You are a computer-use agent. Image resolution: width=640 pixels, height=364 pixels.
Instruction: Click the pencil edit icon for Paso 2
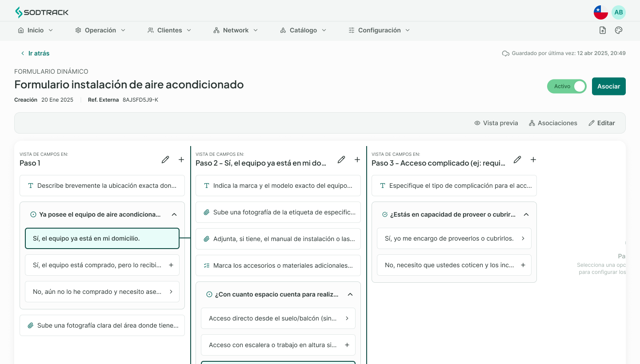click(341, 159)
